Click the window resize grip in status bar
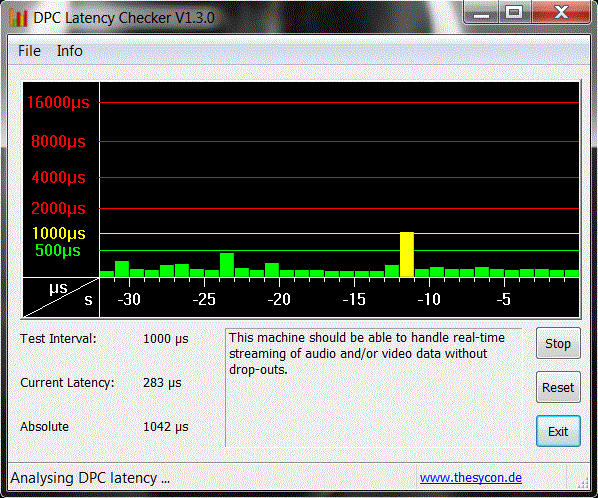598x498 pixels. point(582,483)
